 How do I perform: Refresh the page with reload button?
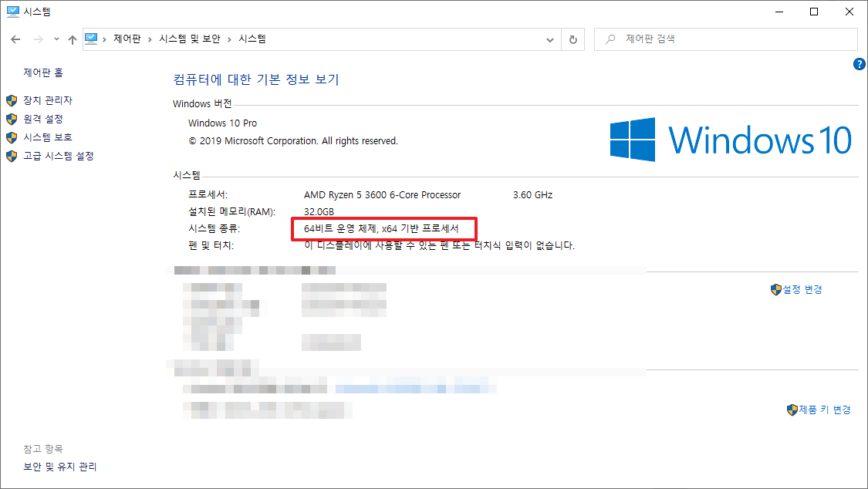tap(573, 39)
